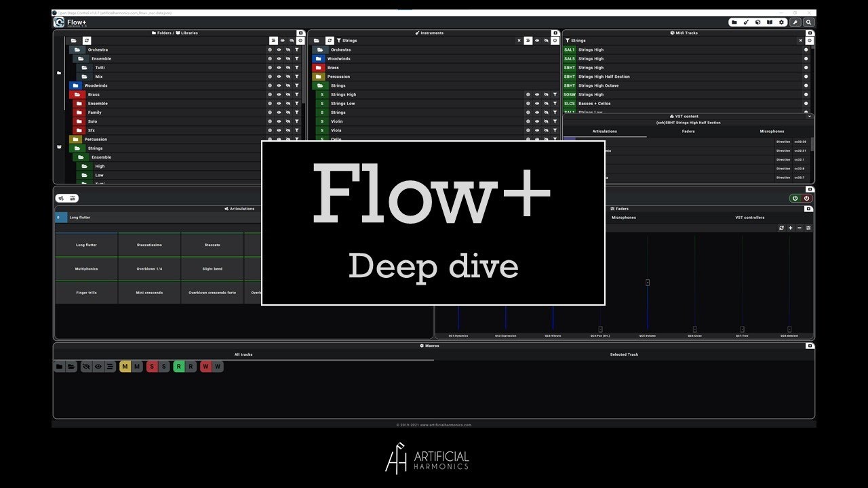Select the Slight bend articulation
This screenshot has width=868, height=488.
(212, 269)
